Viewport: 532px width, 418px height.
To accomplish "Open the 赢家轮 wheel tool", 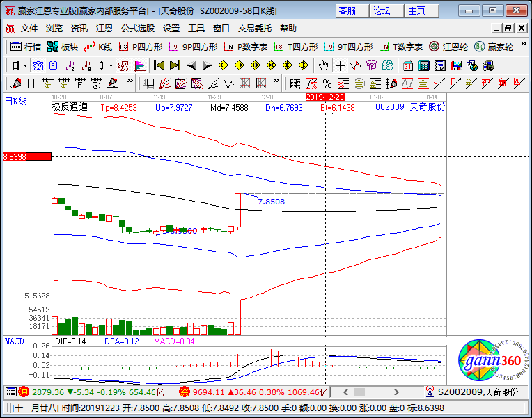I will point(494,47).
